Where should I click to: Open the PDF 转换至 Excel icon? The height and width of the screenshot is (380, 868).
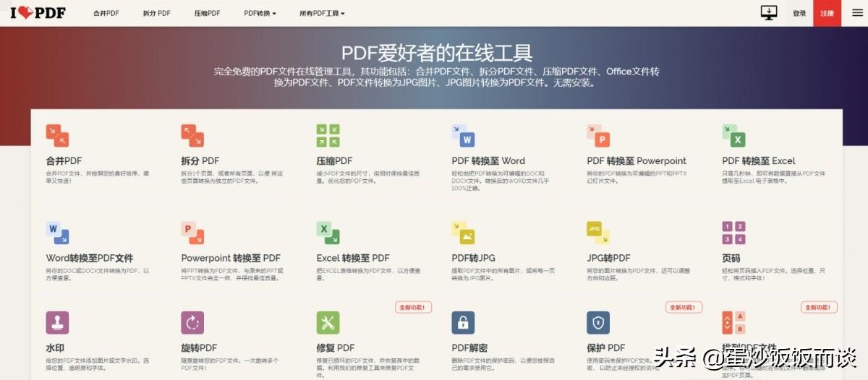(733, 136)
